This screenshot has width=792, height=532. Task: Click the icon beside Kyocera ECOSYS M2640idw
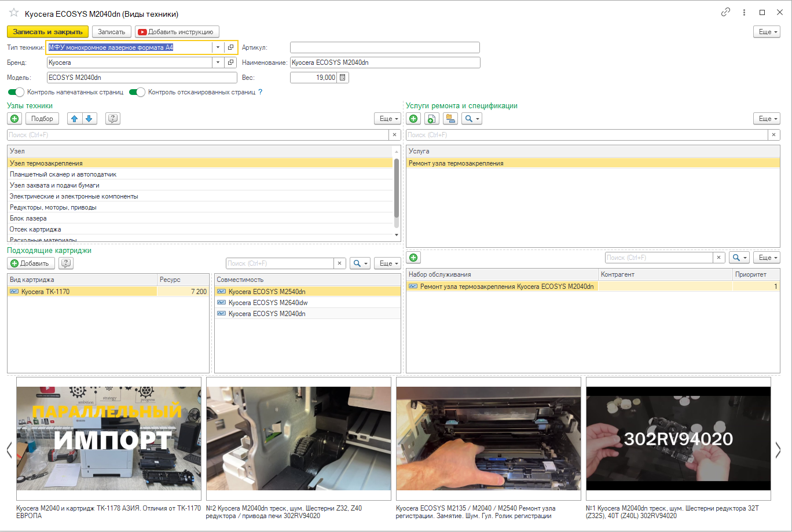pos(221,303)
